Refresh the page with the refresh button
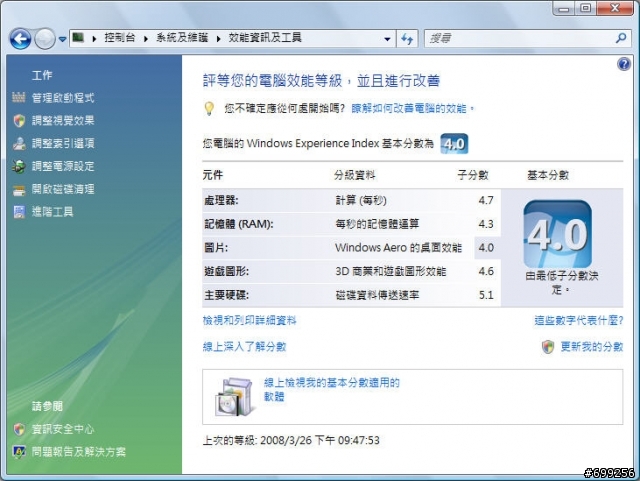The height and width of the screenshot is (481, 640). pyautogui.click(x=407, y=39)
